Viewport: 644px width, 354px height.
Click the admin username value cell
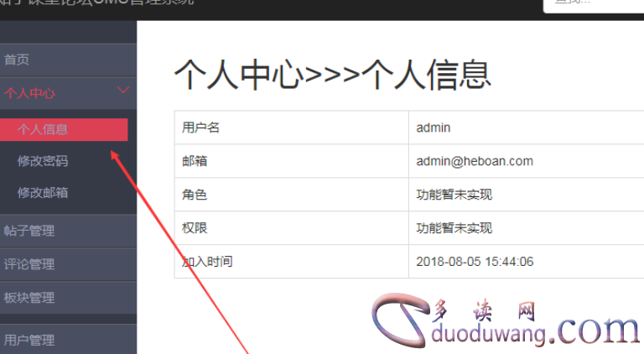click(434, 128)
